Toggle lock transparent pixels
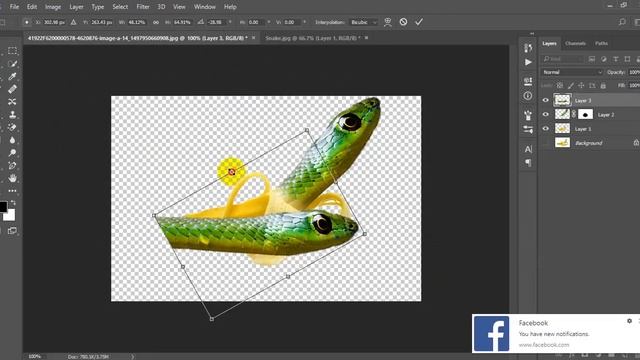 (x=560, y=85)
